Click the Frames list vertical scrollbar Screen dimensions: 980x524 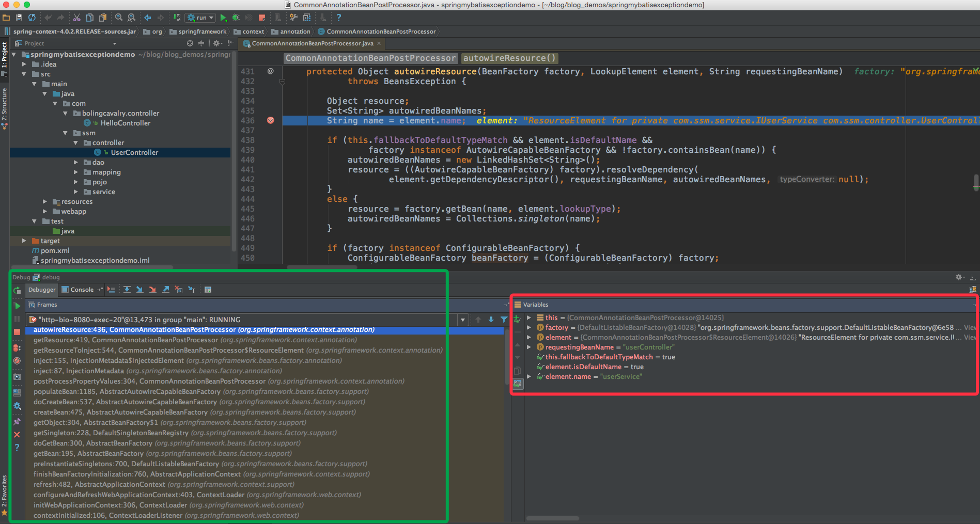[506, 356]
